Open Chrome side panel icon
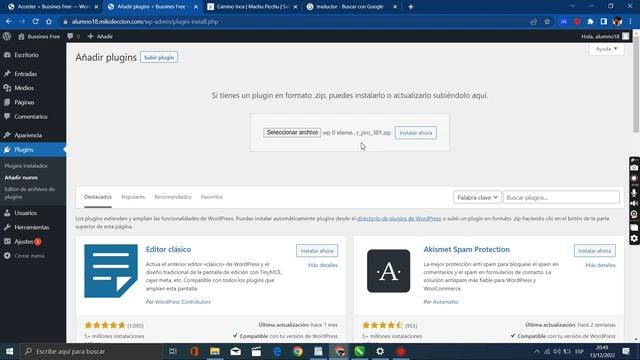 (604, 22)
